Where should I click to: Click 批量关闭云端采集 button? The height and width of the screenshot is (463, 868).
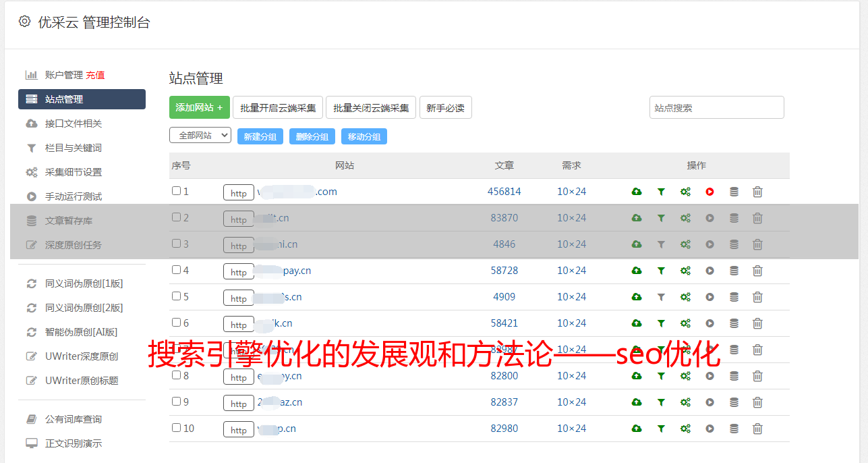[x=371, y=107]
